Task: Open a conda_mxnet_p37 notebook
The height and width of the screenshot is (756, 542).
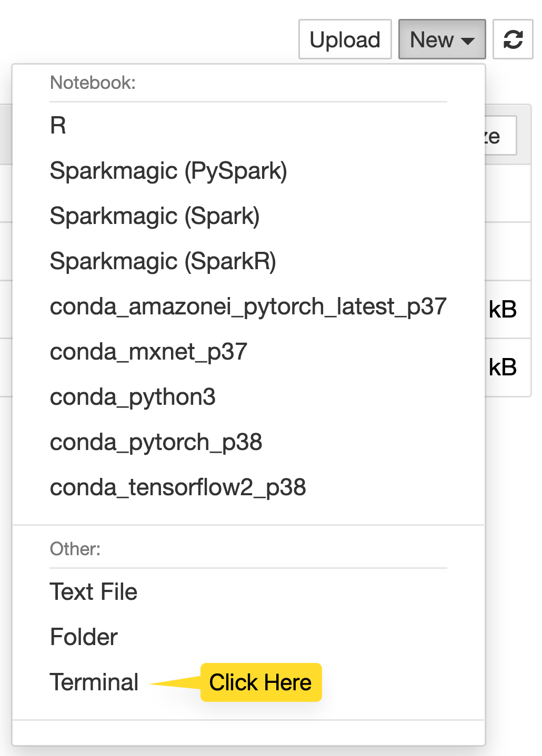Action: [x=148, y=352]
